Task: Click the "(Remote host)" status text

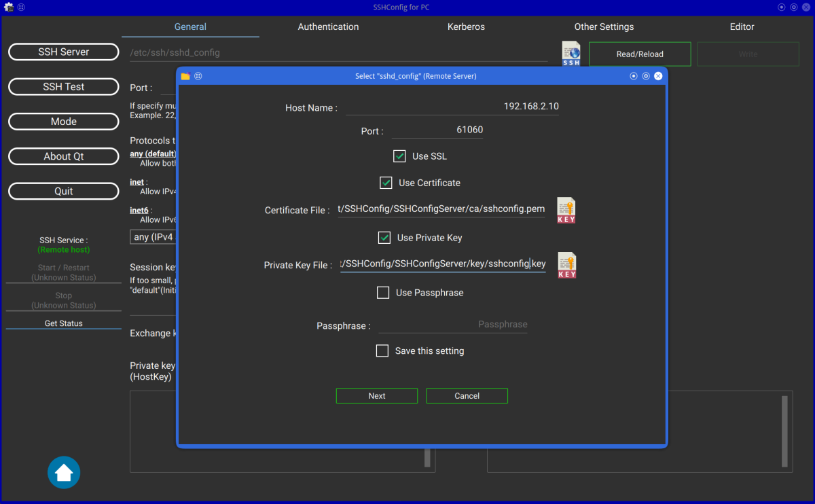Action: tap(64, 250)
